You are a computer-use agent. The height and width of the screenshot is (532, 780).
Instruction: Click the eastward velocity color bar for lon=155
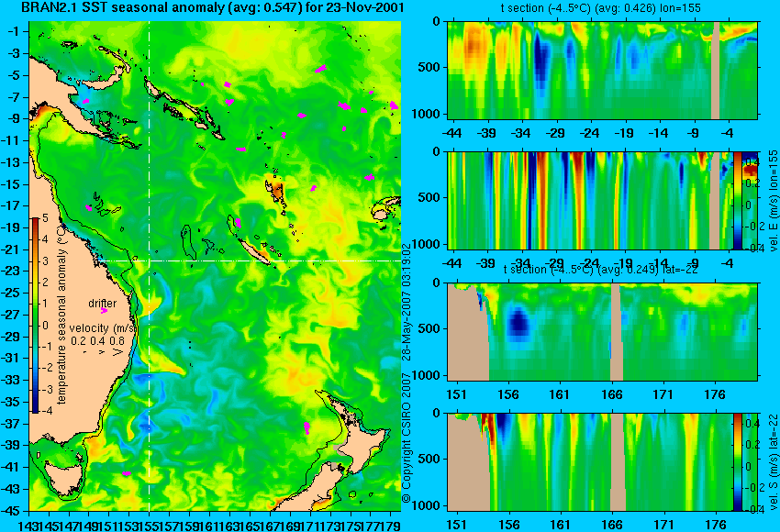[x=738, y=200]
